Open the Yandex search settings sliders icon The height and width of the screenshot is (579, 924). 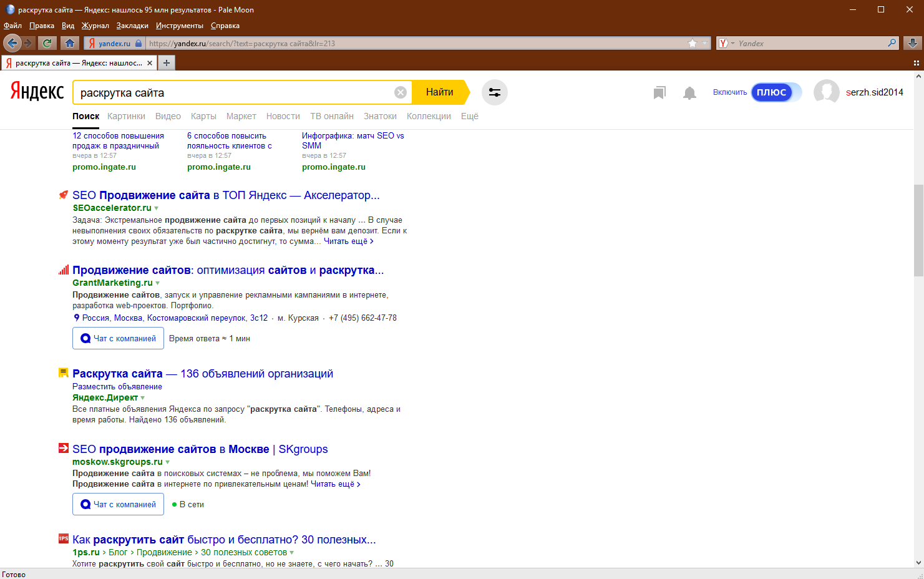tap(495, 92)
